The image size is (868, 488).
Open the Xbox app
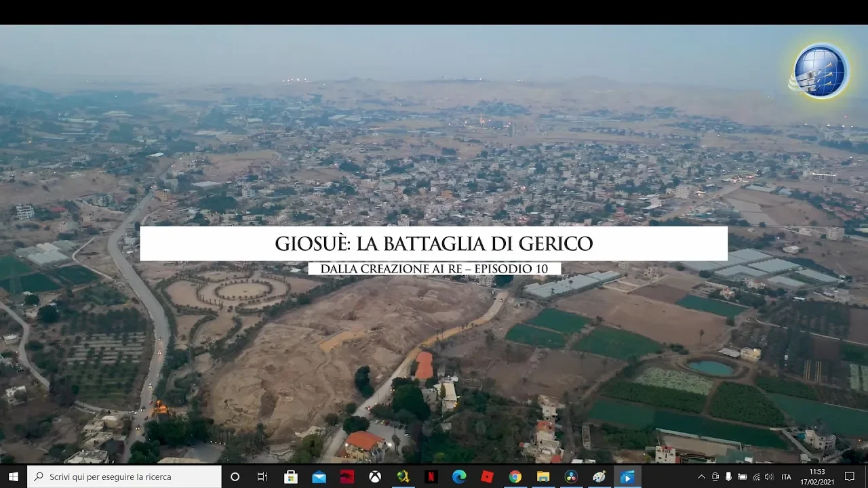pos(375,476)
